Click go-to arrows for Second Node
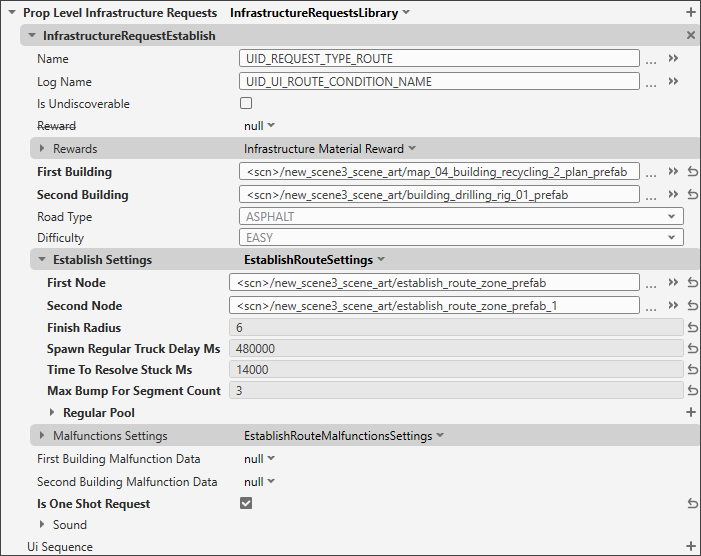The height and width of the screenshot is (556, 701). (x=673, y=305)
